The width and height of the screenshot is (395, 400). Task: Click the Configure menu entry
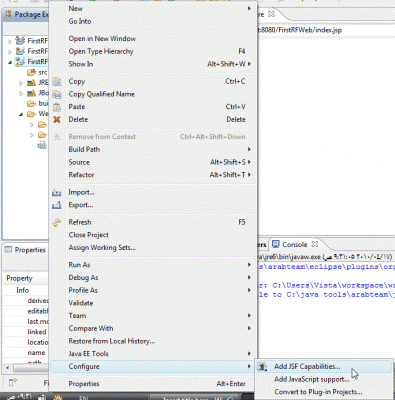(x=153, y=366)
